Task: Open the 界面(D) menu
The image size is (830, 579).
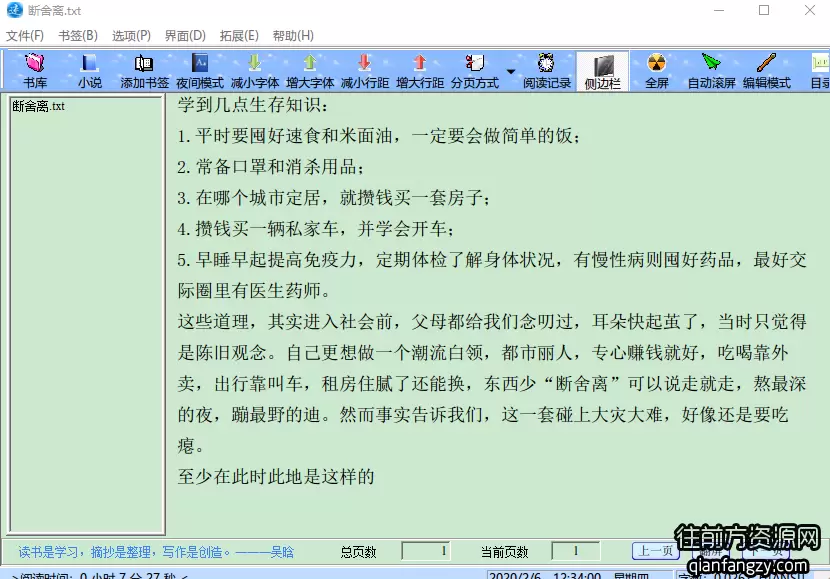Action: [185, 35]
